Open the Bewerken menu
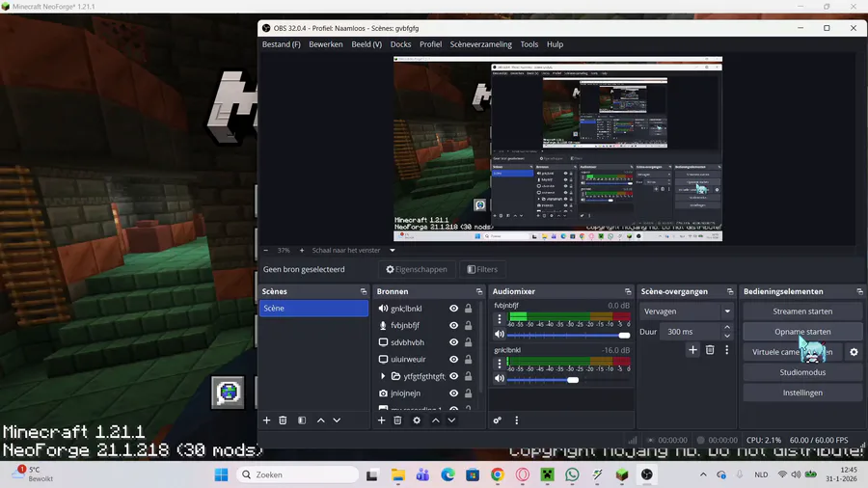The height and width of the screenshot is (488, 868). [326, 44]
